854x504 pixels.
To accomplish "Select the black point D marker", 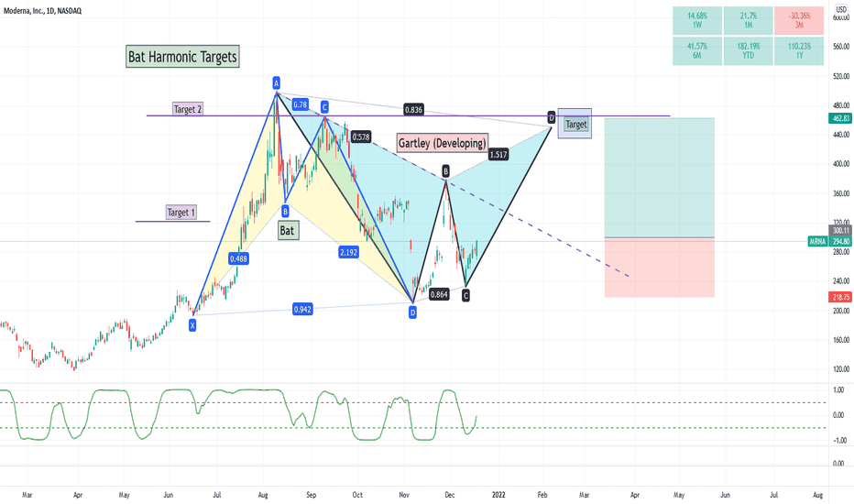I will point(552,116).
